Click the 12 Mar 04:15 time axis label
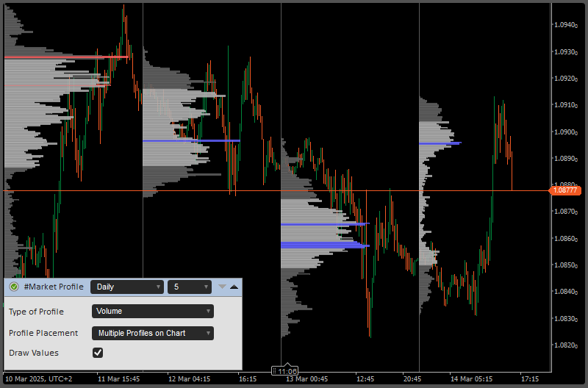This screenshot has width=588, height=388. [x=190, y=379]
